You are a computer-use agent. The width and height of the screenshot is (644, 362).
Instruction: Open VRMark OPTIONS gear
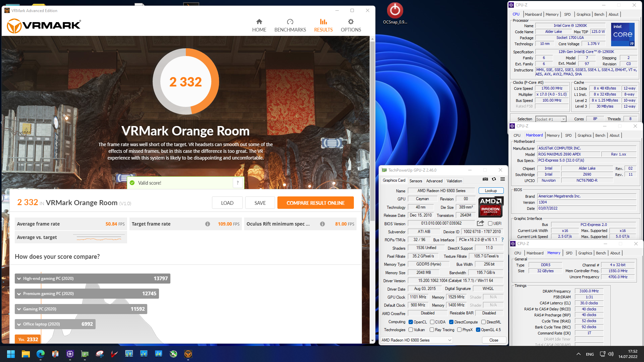(x=351, y=25)
